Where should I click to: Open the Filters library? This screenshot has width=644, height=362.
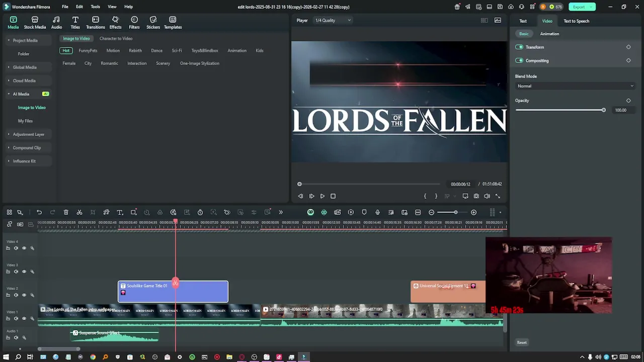(x=134, y=23)
